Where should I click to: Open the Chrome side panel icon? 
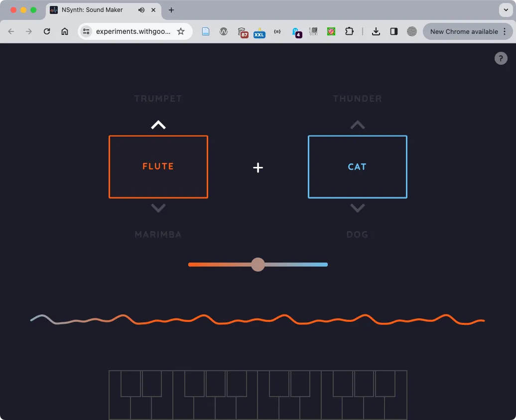(394, 31)
